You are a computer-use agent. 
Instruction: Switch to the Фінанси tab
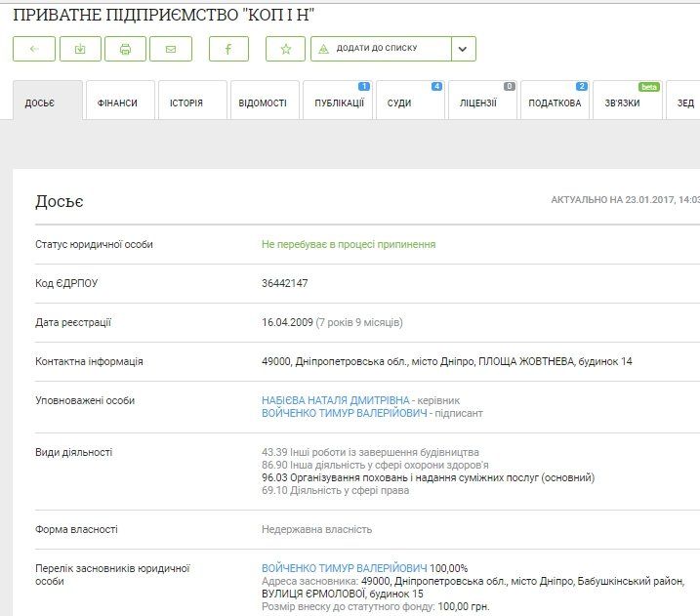[120, 101]
